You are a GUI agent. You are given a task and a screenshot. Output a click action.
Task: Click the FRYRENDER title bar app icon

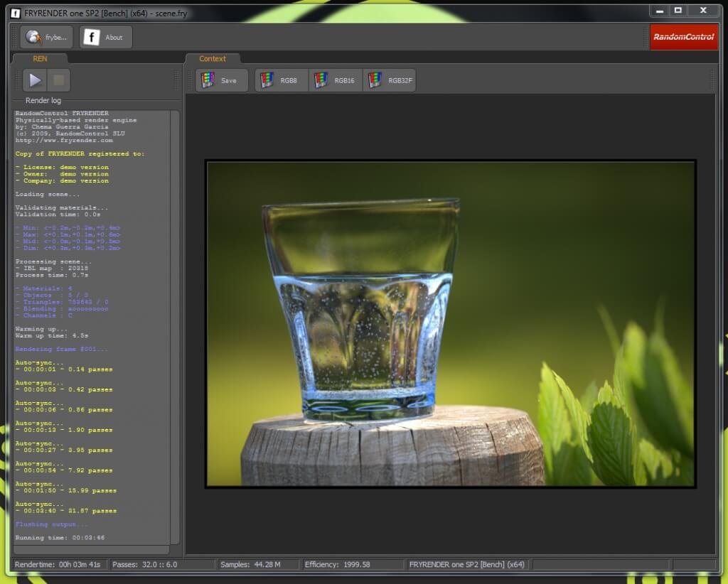coord(16,13)
